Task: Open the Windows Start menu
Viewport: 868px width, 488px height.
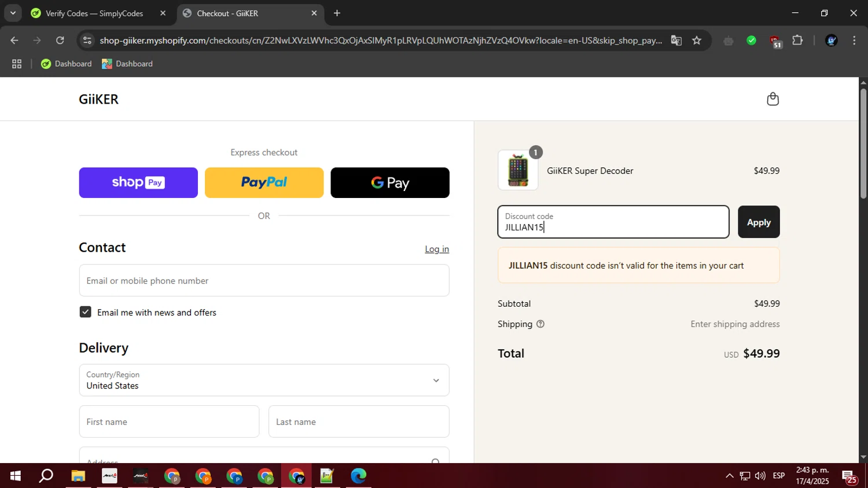Action: (x=16, y=476)
